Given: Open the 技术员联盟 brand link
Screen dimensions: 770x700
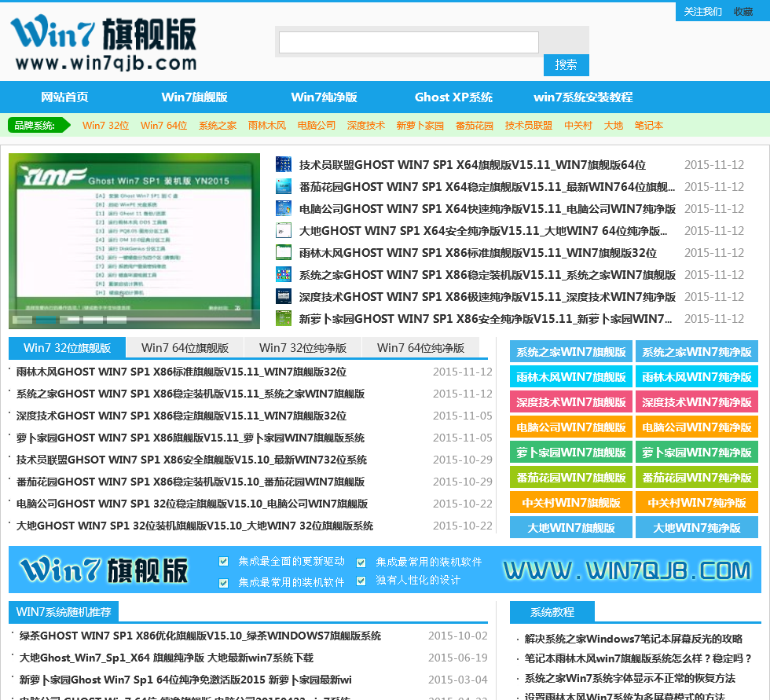Looking at the screenshot, I should coord(528,125).
